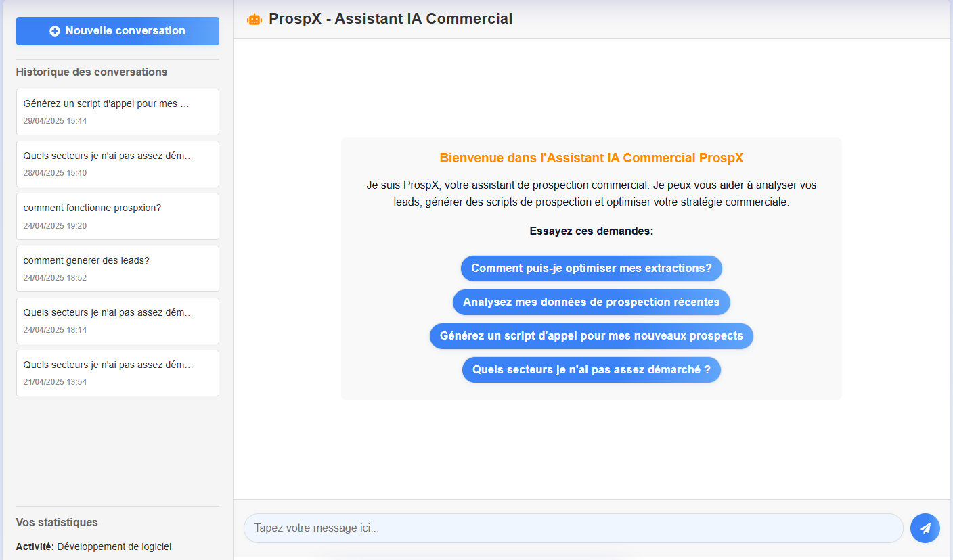This screenshot has width=953, height=560.
Task: Select the "Générez un script d'appel" suggestion button
Action: [591, 336]
